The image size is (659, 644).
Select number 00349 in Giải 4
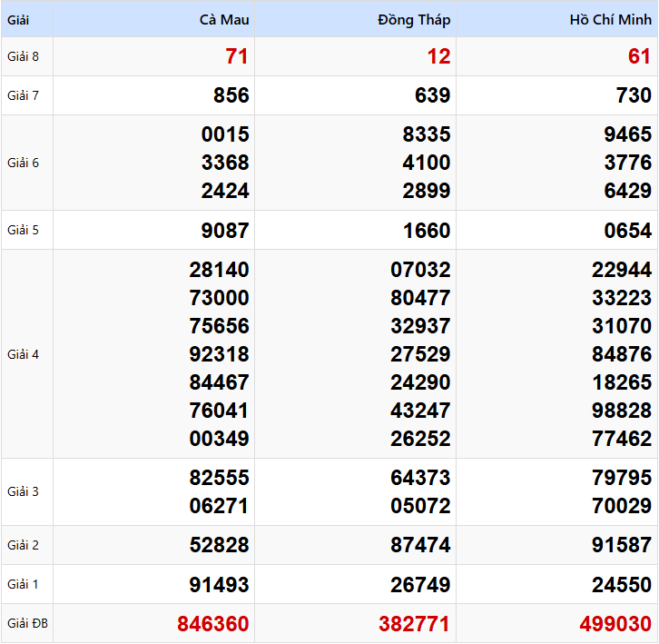(x=219, y=439)
